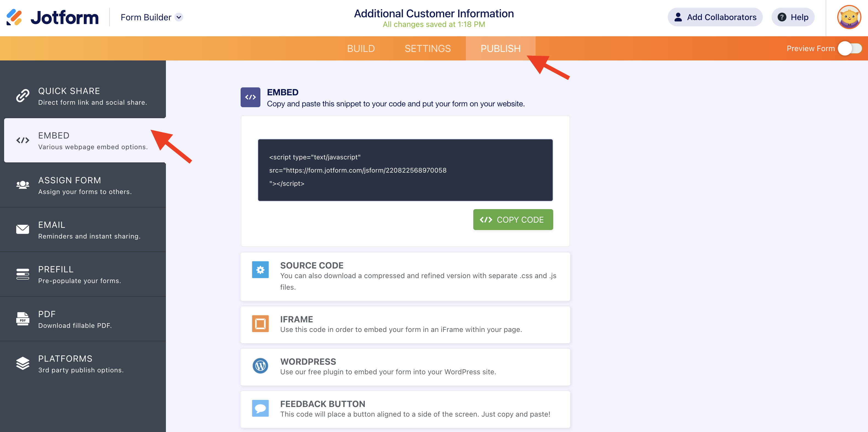Click the Source Code gear icon
The width and height of the screenshot is (868, 432).
(260, 270)
